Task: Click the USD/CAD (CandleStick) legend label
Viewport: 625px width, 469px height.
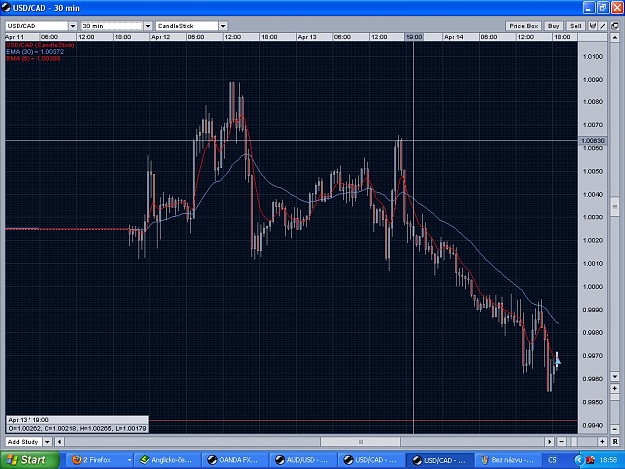Action: [40, 45]
